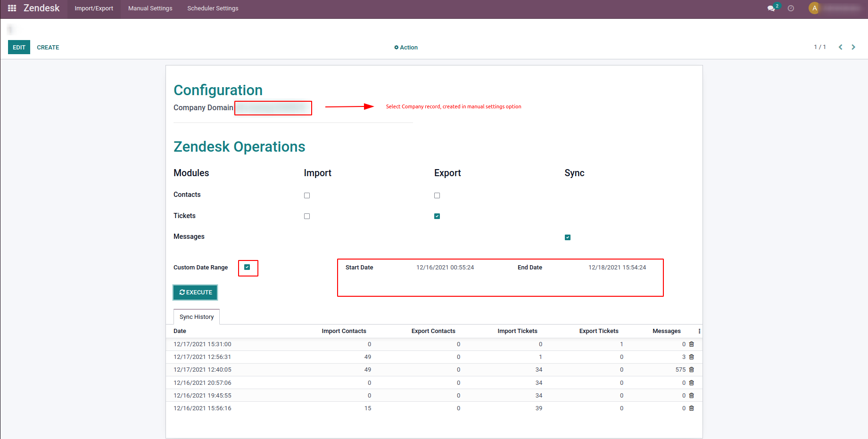Click the 15 import contacts cell
The width and height of the screenshot is (868, 439).
[x=368, y=408]
